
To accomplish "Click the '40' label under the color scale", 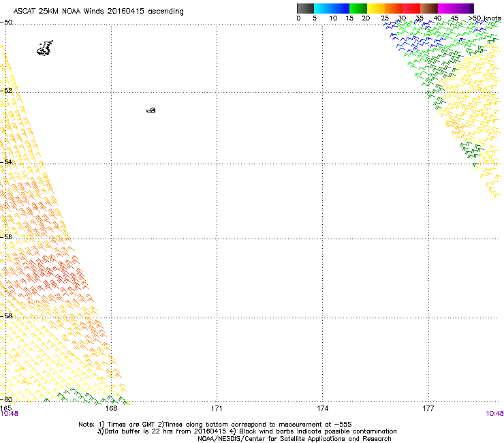I will point(437,18).
